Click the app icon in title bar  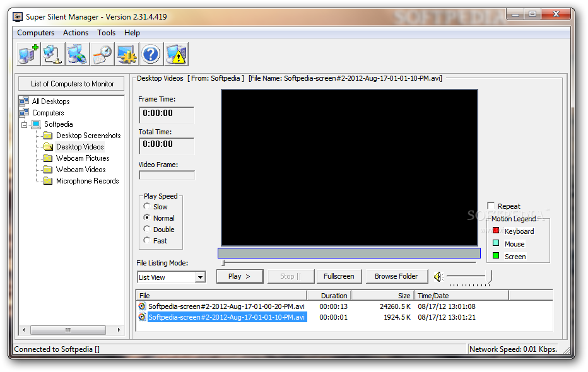tap(18, 17)
